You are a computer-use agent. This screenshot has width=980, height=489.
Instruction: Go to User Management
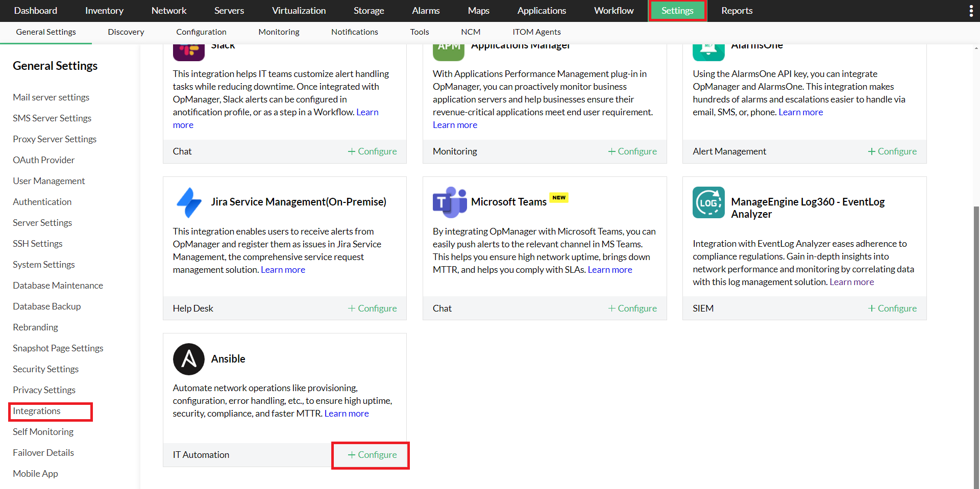pos(49,181)
